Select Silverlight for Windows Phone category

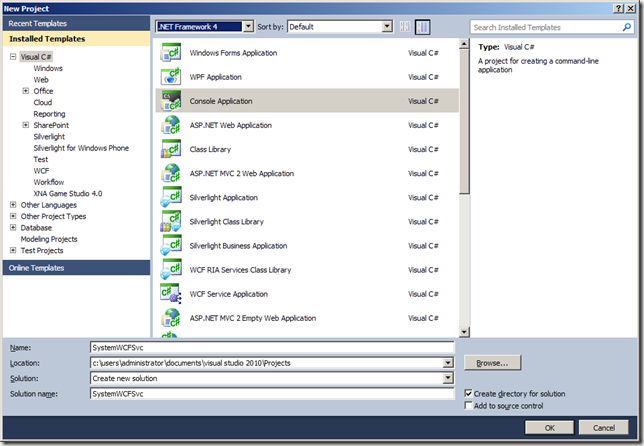click(x=81, y=148)
